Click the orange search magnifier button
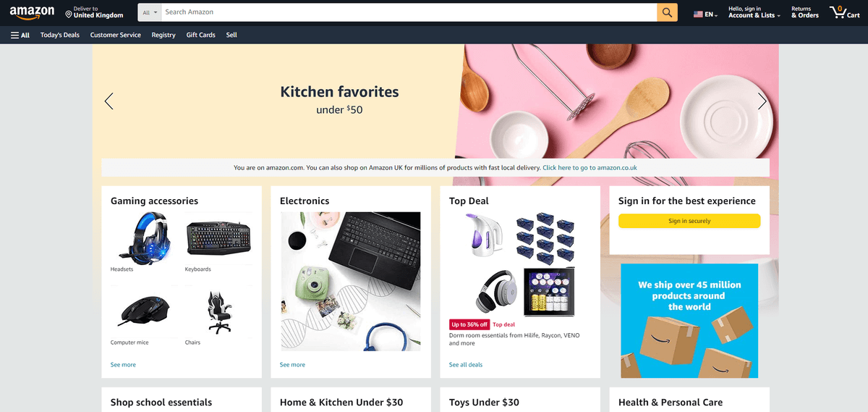Screen dimensions: 868x412 click(667, 12)
